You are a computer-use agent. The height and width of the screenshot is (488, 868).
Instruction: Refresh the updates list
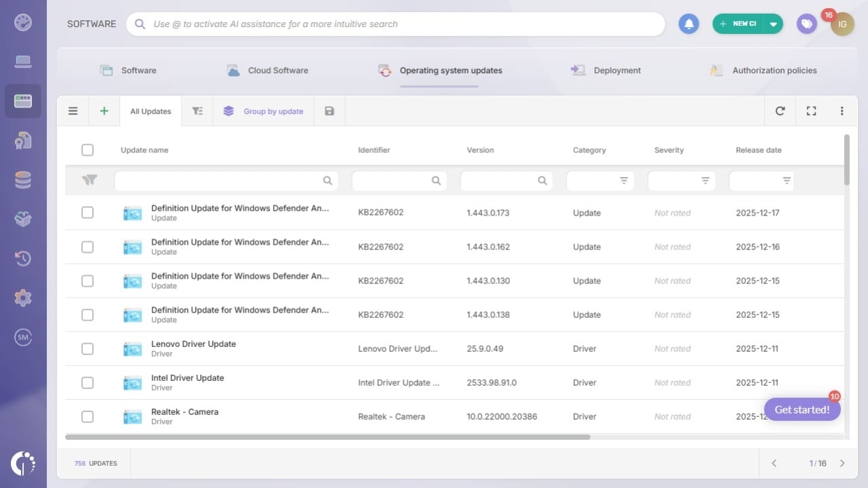780,110
